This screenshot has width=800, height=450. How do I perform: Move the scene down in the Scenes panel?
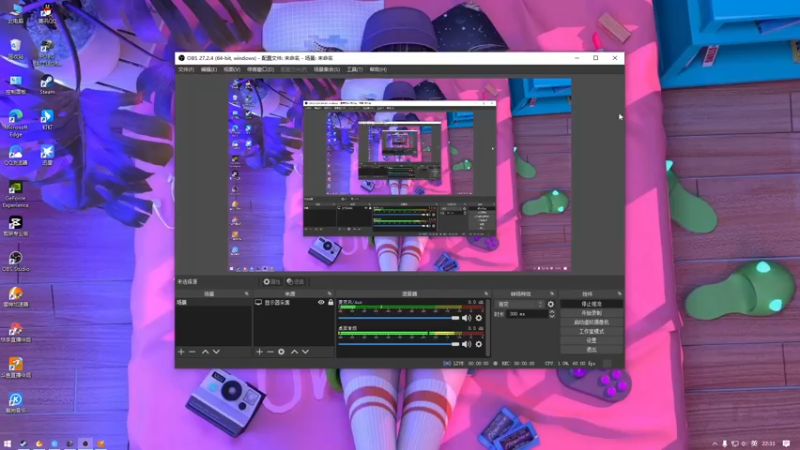pos(216,352)
